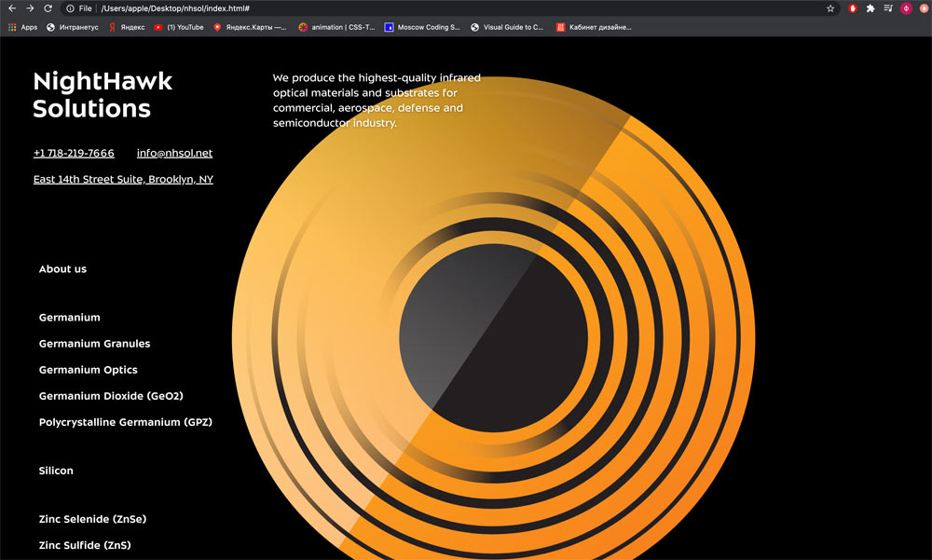Open the YouTube bookmark
932x560 pixels.
tap(179, 27)
